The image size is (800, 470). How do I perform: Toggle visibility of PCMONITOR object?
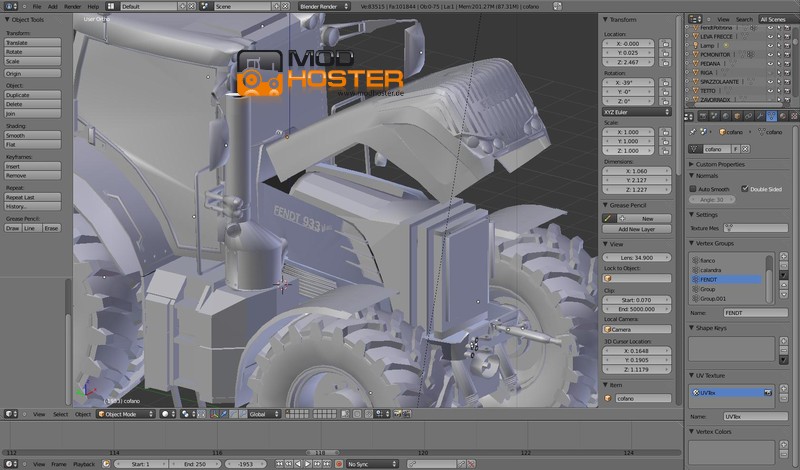click(770, 55)
